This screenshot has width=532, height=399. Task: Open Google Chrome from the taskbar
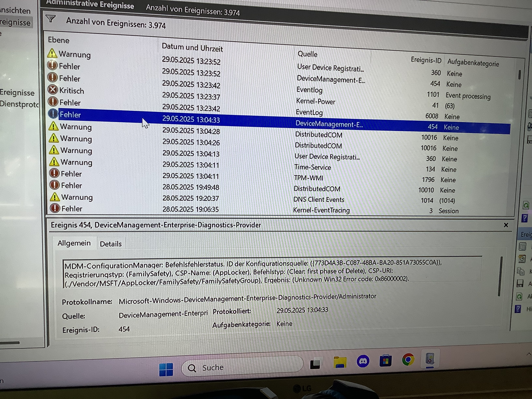(x=408, y=360)
